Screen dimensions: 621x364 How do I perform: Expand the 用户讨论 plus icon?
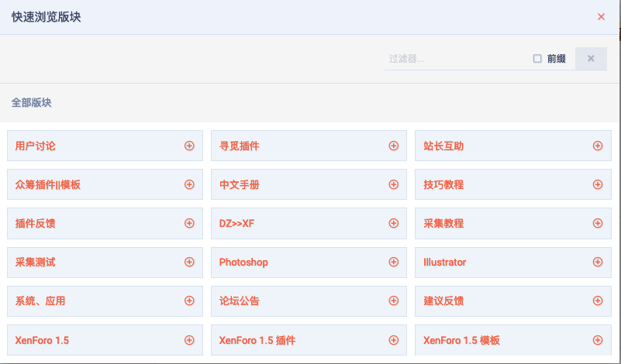click(189, 146)
